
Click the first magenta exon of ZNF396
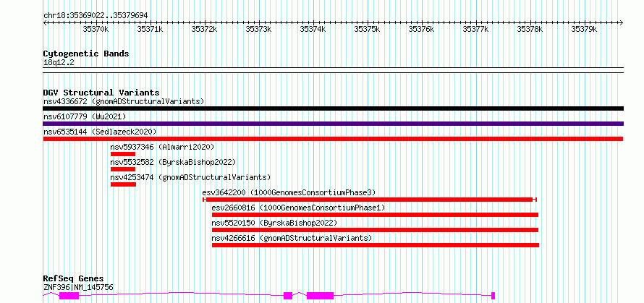click(69, 296)
